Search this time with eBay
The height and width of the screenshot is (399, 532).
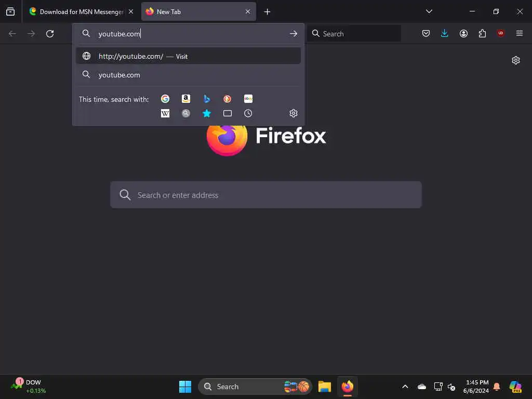coord(248,99)
